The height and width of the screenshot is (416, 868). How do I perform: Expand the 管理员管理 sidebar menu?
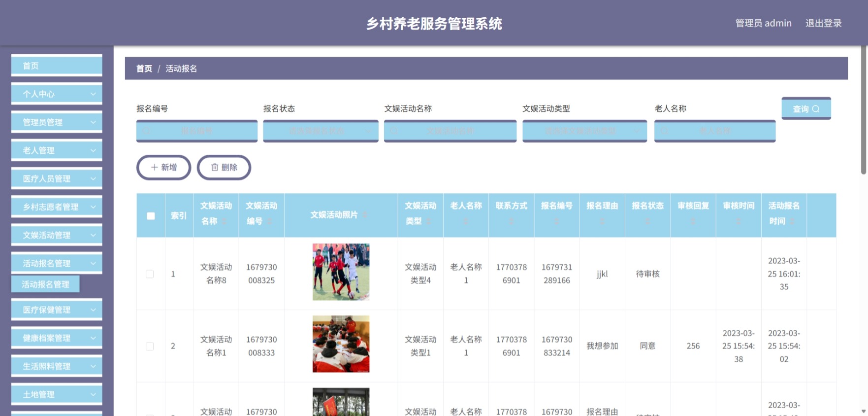click(x=57, y=122)
